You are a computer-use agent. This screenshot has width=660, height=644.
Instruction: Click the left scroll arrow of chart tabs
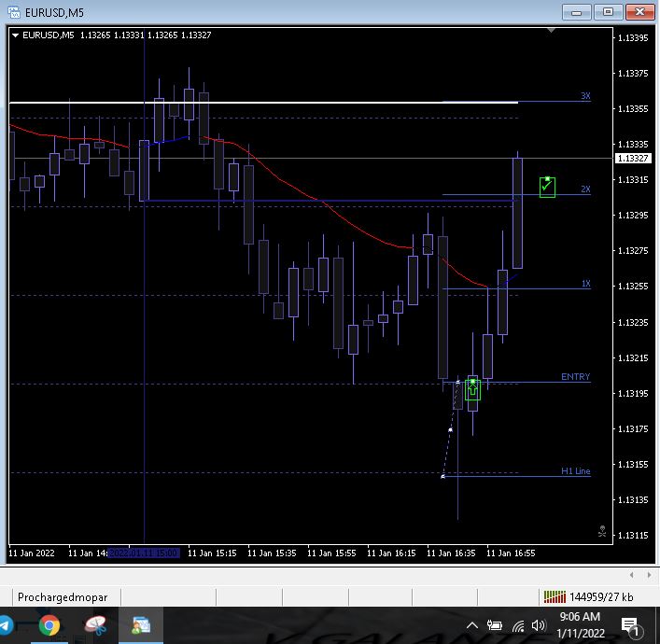tap(631, 575)
